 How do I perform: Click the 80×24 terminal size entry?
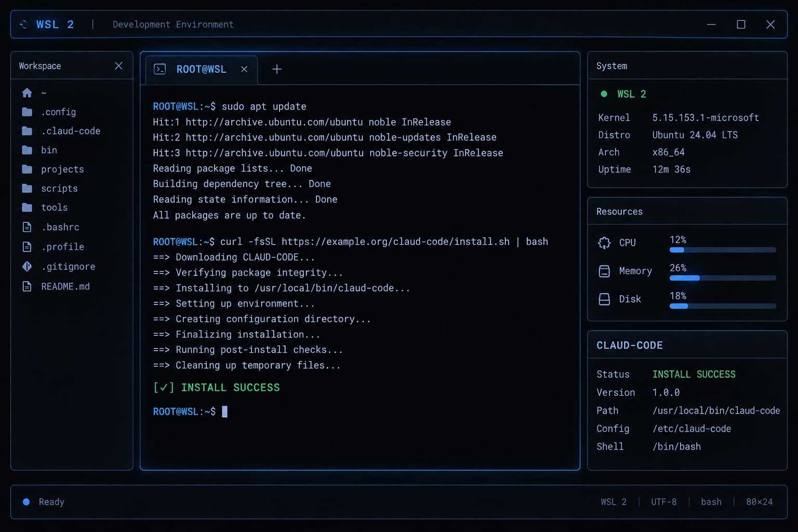click(760, 502)
